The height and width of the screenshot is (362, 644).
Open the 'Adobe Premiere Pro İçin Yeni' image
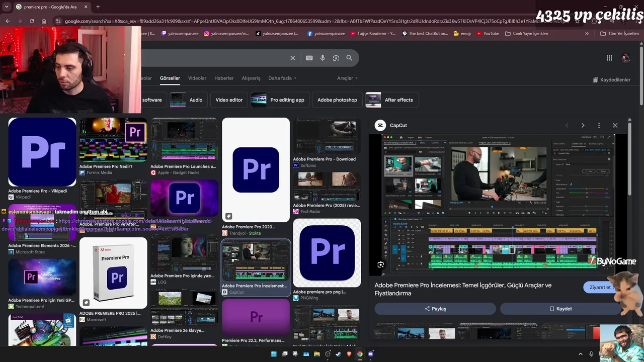click(x=42, y=278)
